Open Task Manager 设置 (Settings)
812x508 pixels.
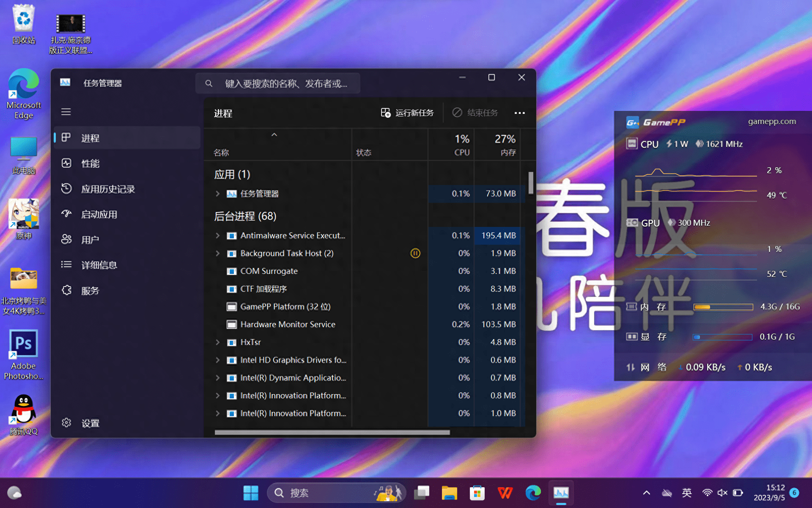(90, 422)
